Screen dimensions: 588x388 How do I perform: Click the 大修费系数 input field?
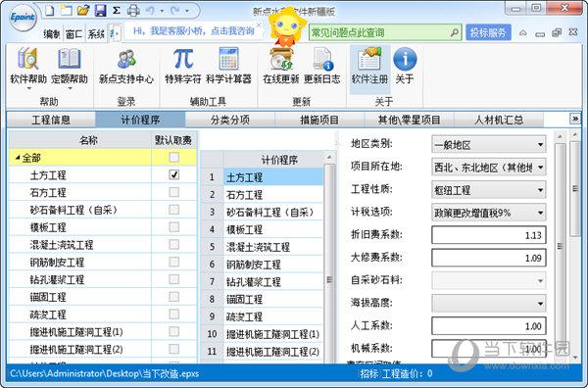(489, 258)
